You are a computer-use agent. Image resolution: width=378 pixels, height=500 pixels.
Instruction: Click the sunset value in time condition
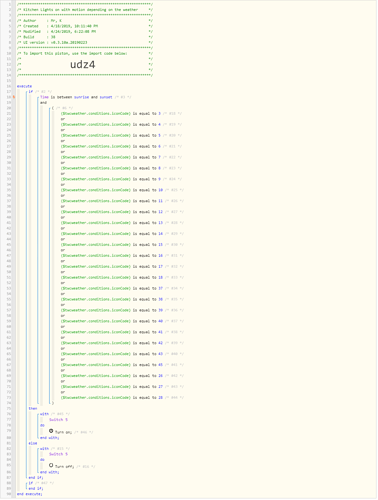pos(106,97)
